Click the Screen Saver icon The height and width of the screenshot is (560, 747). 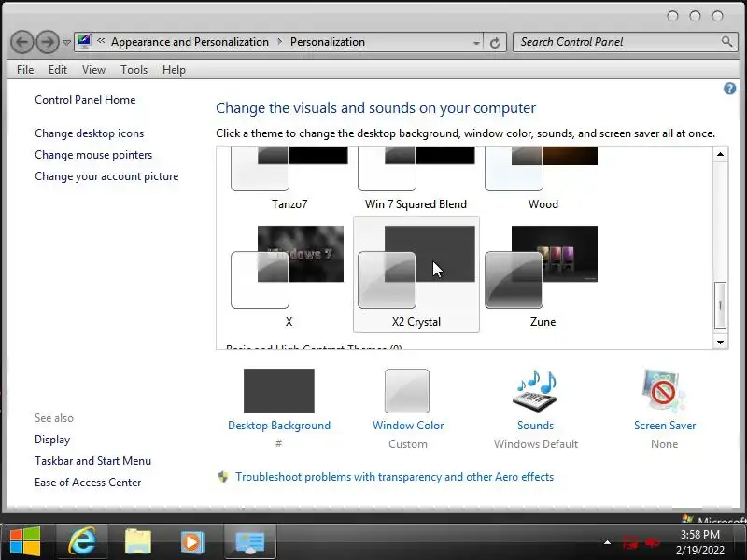664,390
